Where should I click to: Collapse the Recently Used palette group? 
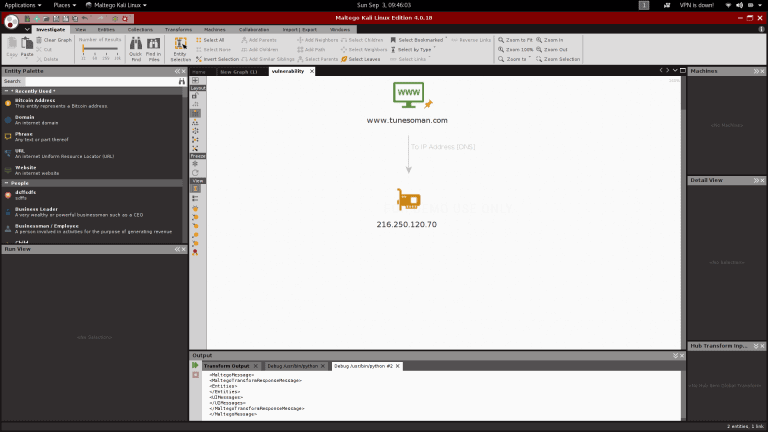point(6,91)
